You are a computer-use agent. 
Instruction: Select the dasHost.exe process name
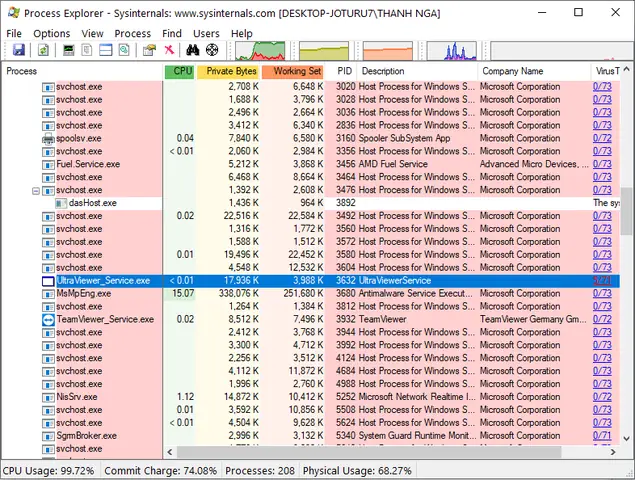[x=93, y=203]
